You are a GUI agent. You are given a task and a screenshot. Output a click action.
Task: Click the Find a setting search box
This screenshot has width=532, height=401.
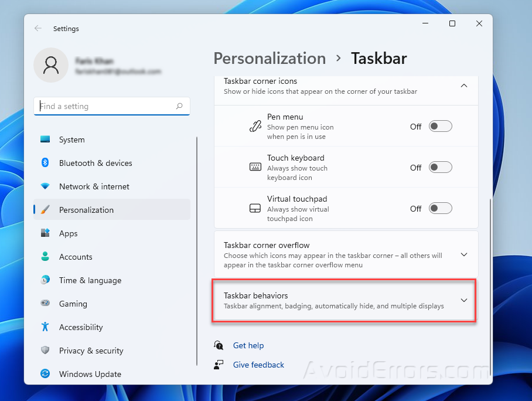(112, 106)
